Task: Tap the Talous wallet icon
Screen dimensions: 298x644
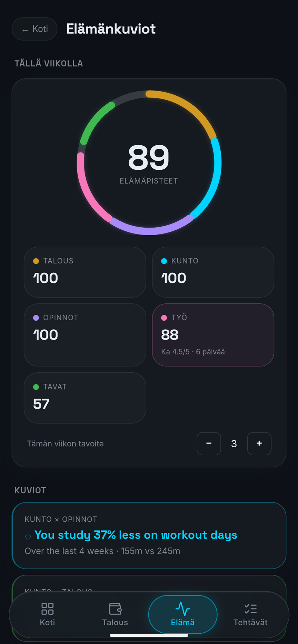Action: [x=115, y=609]
